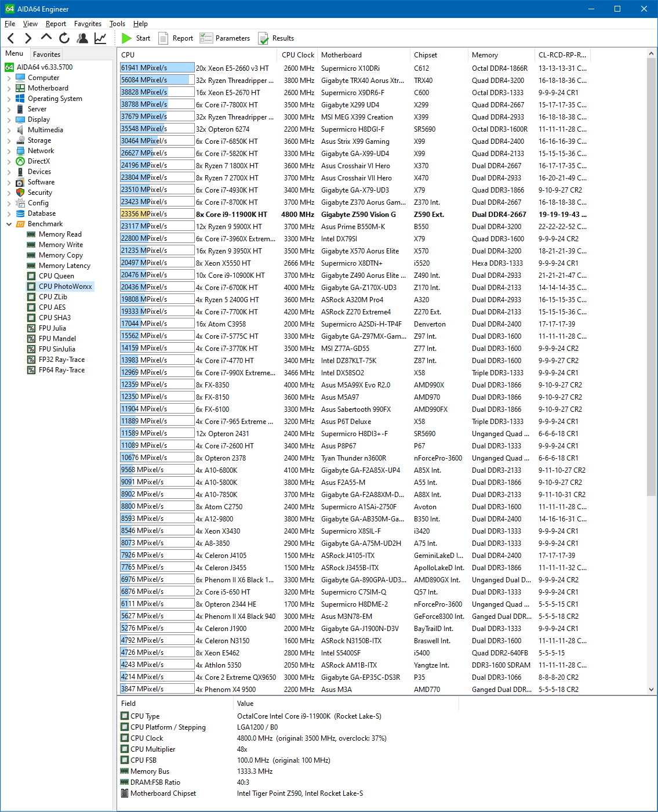Click scrollbar up arrow in results list
The image size is (658, 812).
click(651, 54)
